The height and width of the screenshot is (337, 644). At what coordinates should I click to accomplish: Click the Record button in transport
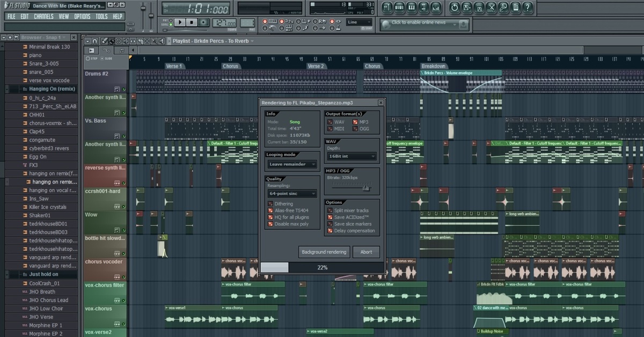pyautogui.click(x=204, y=22)
